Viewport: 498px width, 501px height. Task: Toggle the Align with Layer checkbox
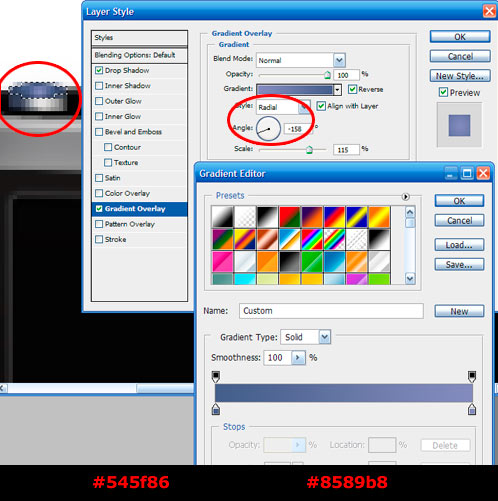pos(320,106)
